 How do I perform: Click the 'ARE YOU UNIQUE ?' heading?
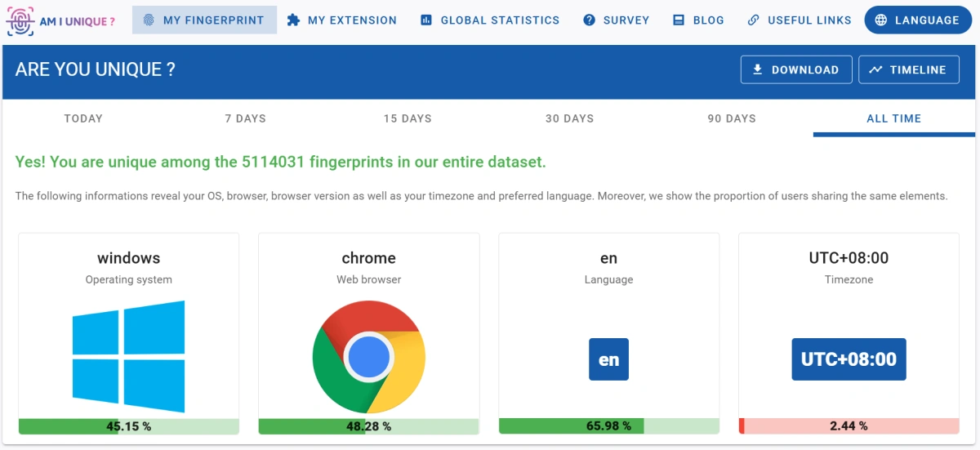tap(96, 69)
